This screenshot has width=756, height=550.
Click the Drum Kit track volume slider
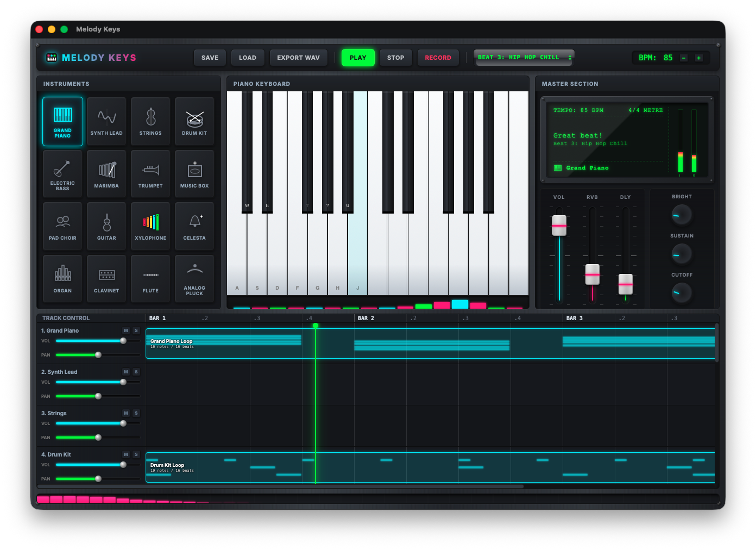pos(98,465)
